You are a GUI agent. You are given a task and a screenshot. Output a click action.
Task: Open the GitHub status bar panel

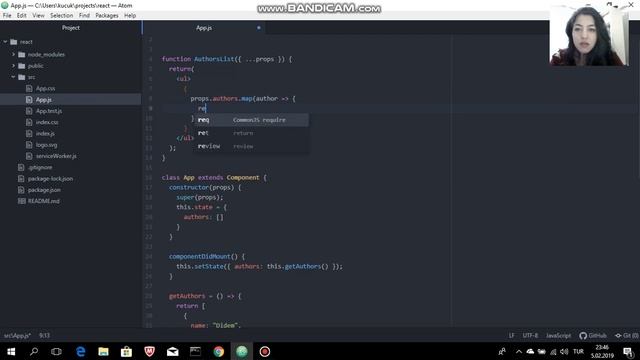click(593, 336)
